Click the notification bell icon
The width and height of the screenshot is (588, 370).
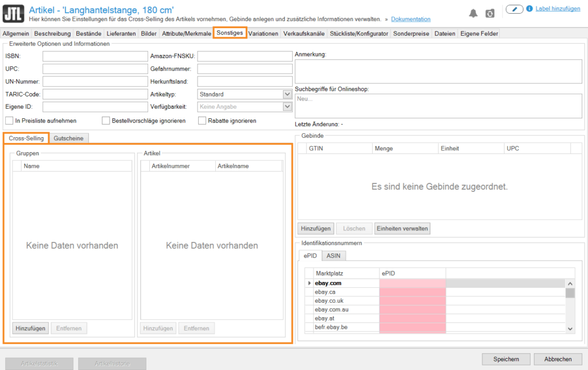coord(473,13)
